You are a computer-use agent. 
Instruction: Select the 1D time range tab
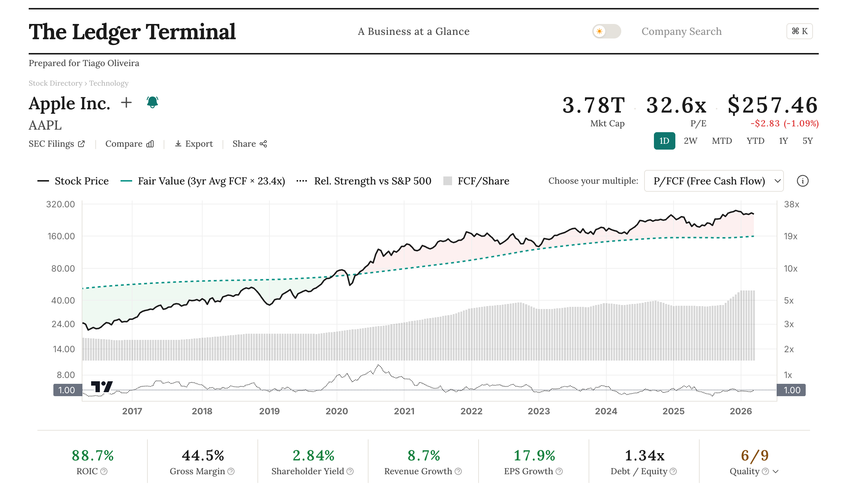pyautogui.click(x=664, y=141)
